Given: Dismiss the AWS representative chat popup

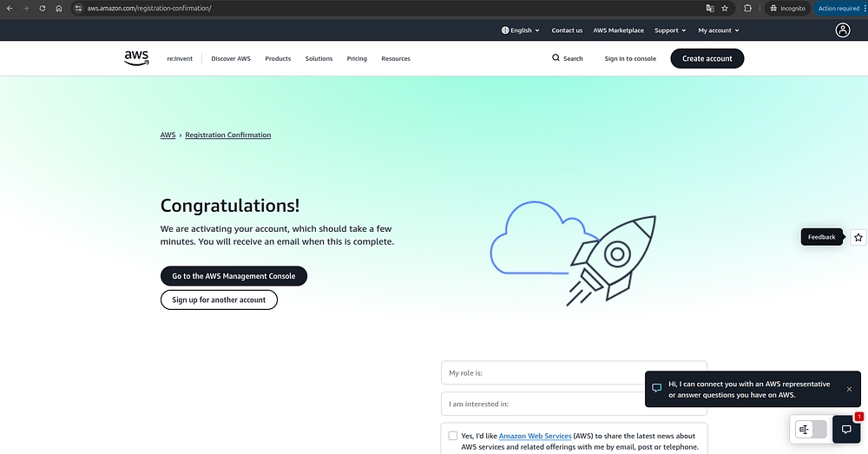Looking at the screenshot, I should pyautogui.click(x=849, y=389).
